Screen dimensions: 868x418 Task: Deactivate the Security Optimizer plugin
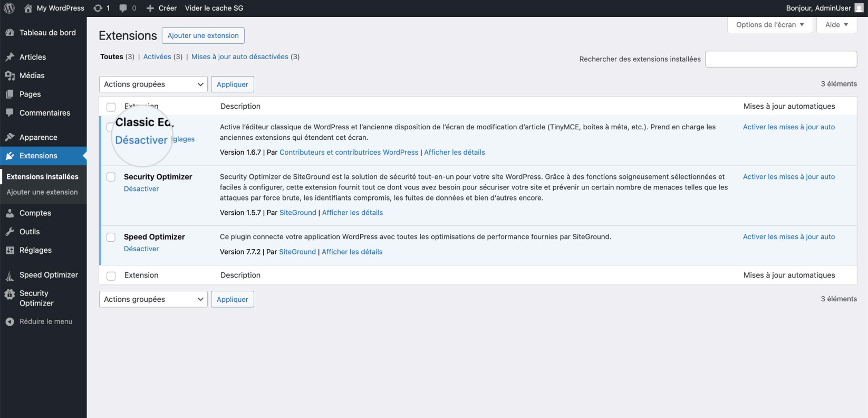[x=141, y=188]
